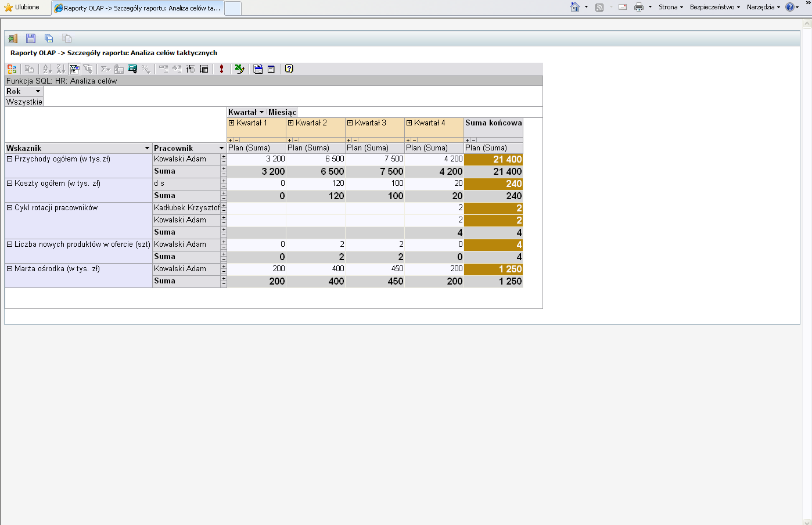Select Kadłubek Krzysztof employee cell
This screenshot has width=812, height=525.
coord(186,208)
